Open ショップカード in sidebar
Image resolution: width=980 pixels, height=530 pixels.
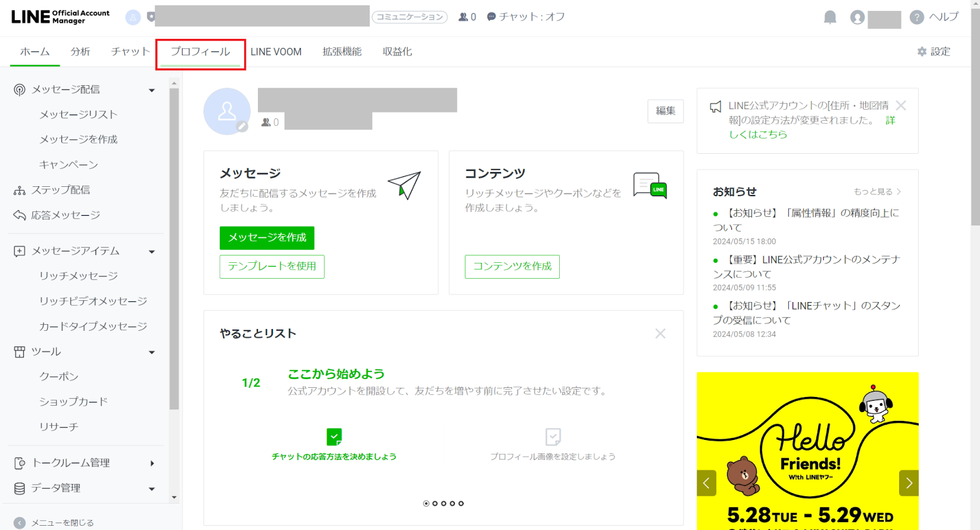tap(73, 402)
